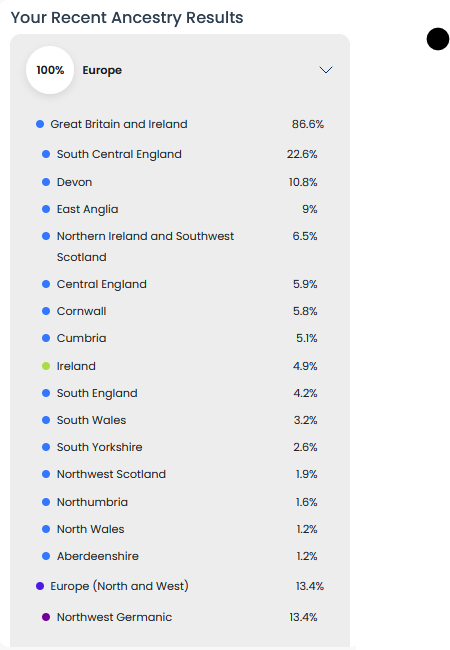Click the black circle at top right
The image size is (450, 650).
(438, 39)
